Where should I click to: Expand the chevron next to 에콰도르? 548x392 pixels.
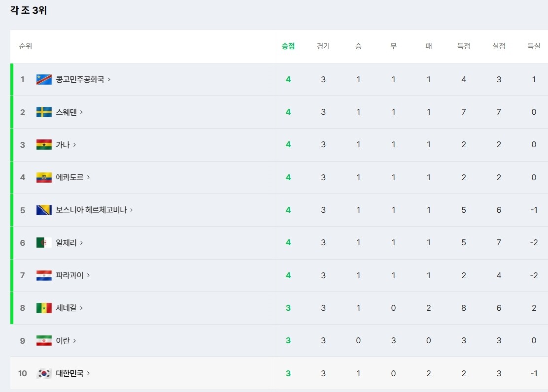tap(88, 177)
